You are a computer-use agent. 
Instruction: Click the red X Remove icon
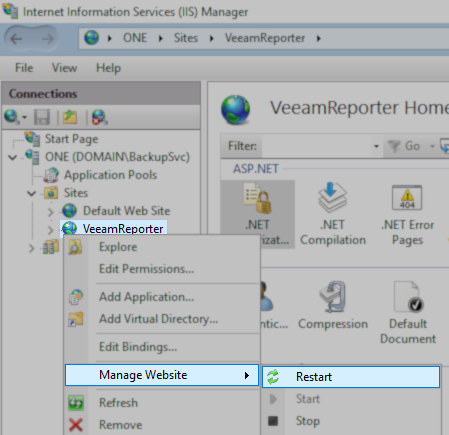tap(76, 425)
